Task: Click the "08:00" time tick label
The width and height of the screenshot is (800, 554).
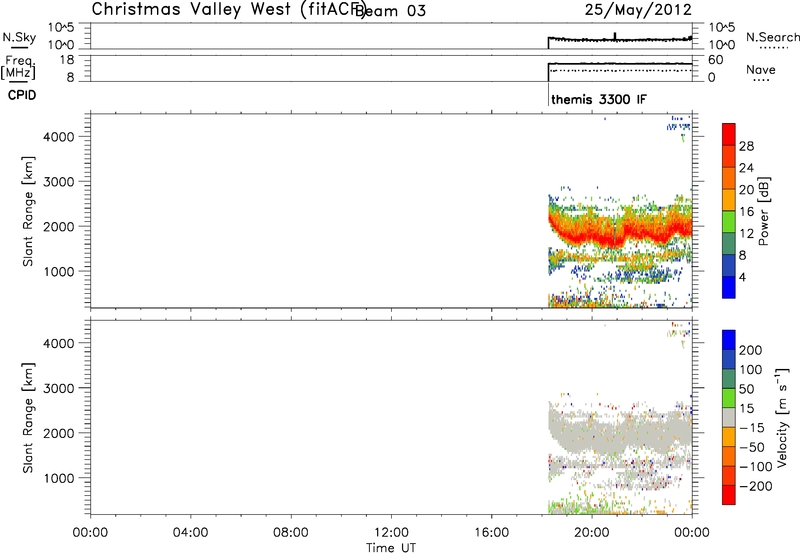Action: click(x=291, y=533)
